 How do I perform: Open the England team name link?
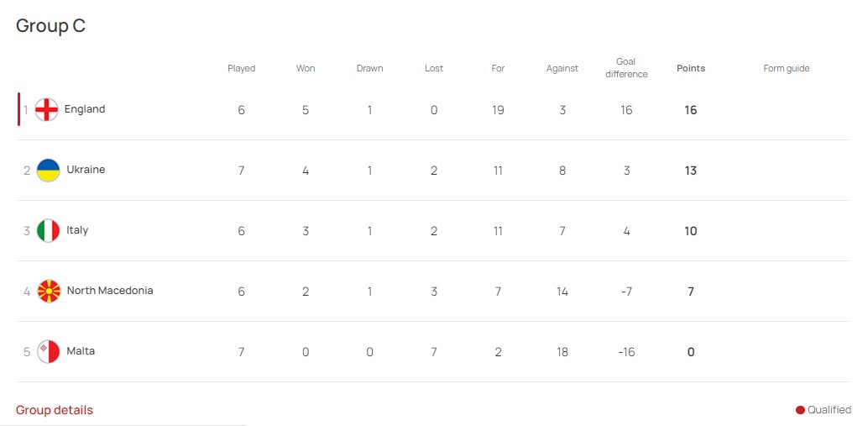[x=85, y=109]
